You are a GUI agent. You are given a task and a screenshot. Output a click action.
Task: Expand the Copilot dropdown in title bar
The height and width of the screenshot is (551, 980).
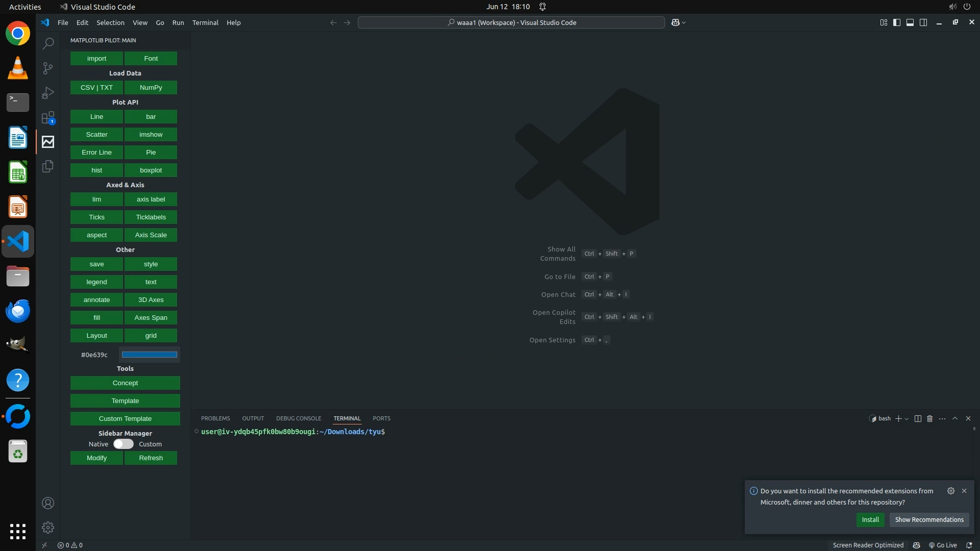tap(684, 22)
